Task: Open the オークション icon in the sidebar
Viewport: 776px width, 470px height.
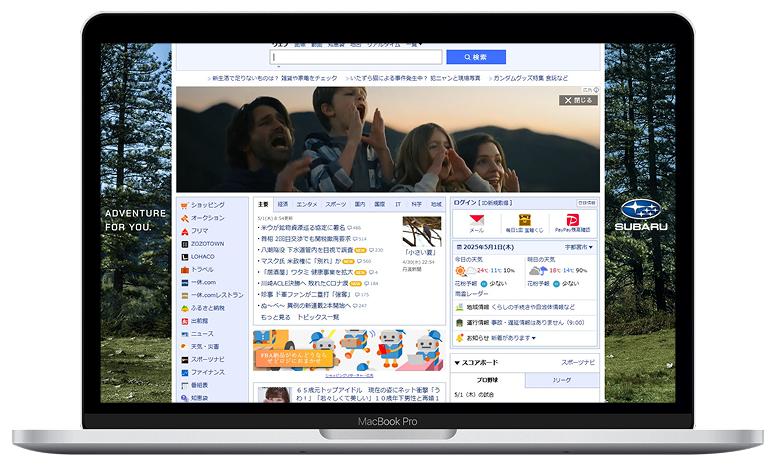Action: [x=185, y=218]
